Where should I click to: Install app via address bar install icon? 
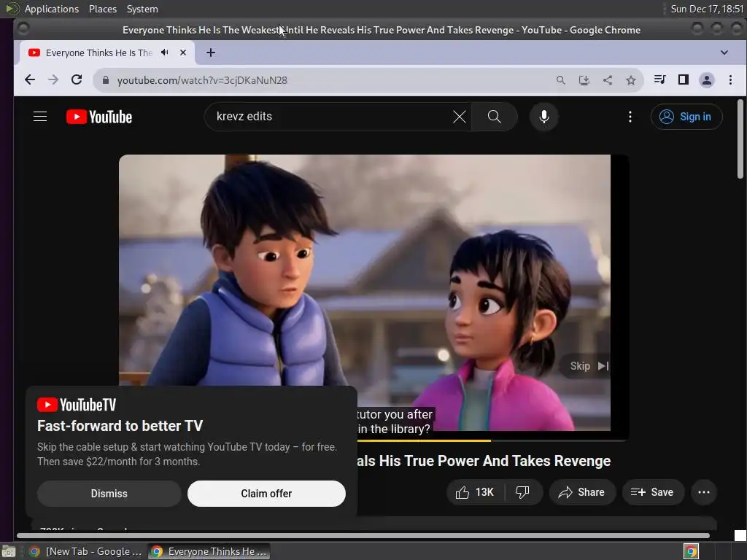tap(584, 80)
